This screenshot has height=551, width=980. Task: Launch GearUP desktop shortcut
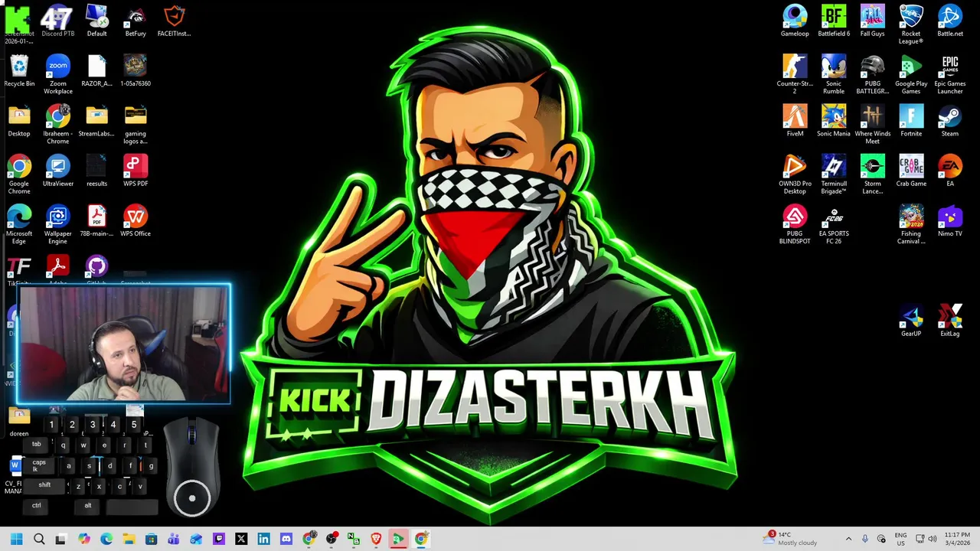click(x=911, y=321)
